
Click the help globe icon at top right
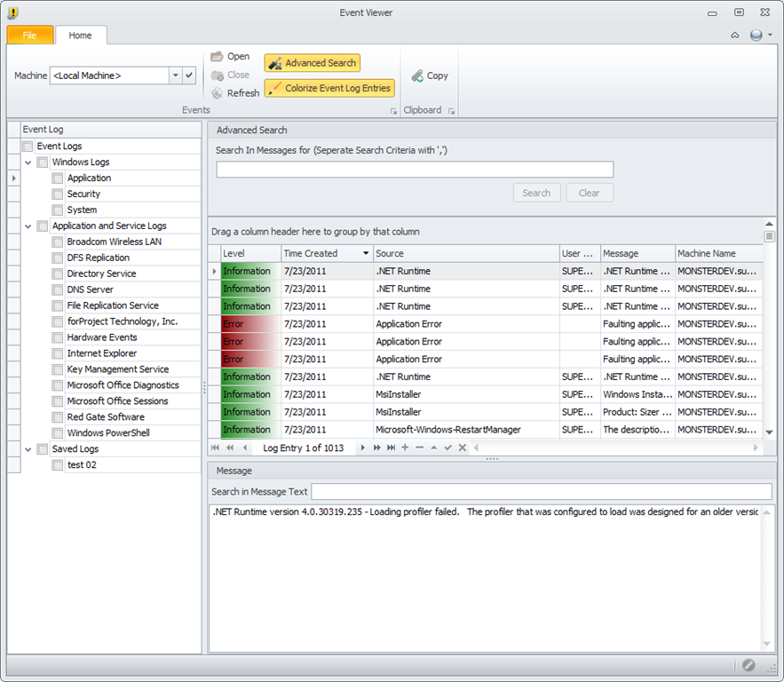point(756,35)
